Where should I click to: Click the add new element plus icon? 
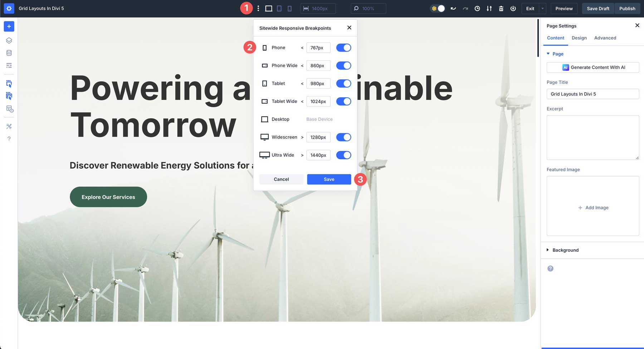coord(9,26)
